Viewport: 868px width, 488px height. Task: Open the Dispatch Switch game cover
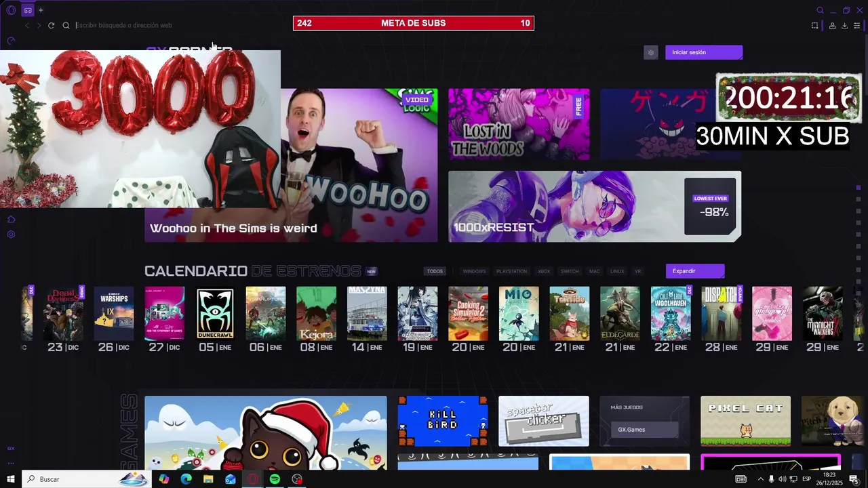(722, 313)
